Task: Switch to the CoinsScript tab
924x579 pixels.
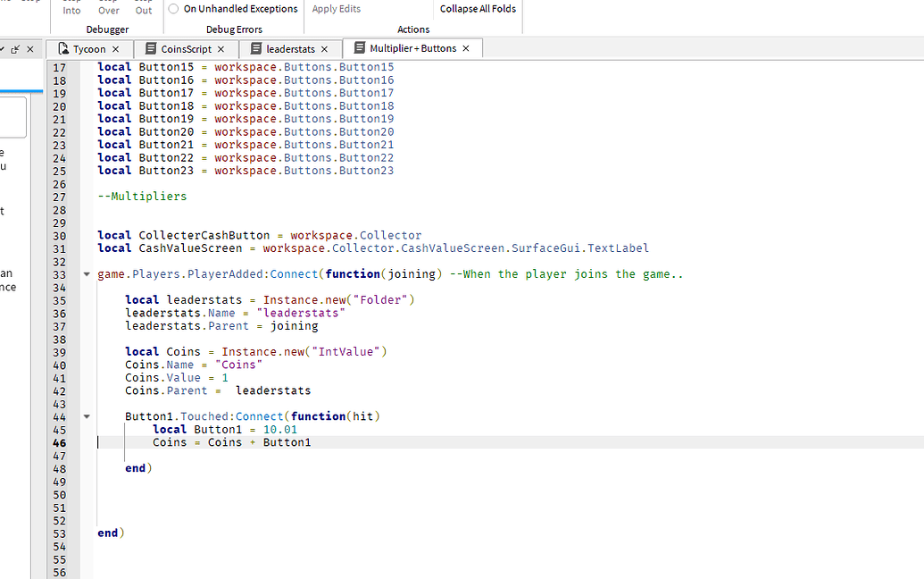Action: point(186,49)
